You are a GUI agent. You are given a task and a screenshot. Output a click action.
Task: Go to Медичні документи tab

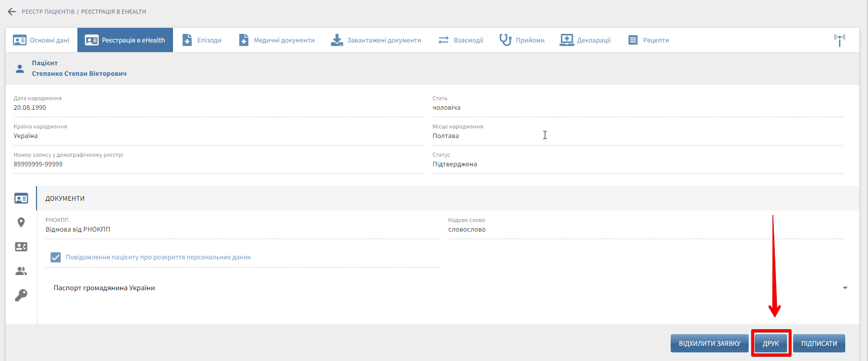pos(277,40)
